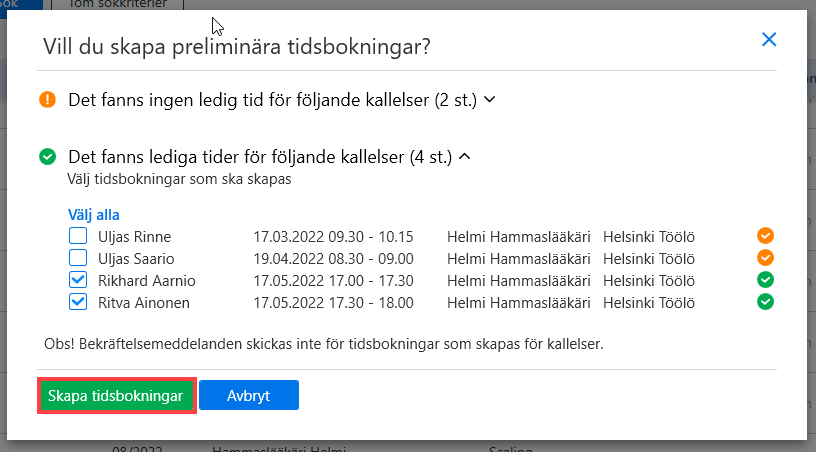Viewport: 816px width, 452px height.
Task: Click the green checkmark icon beside free times heading
Action: [x=47, y=157]
